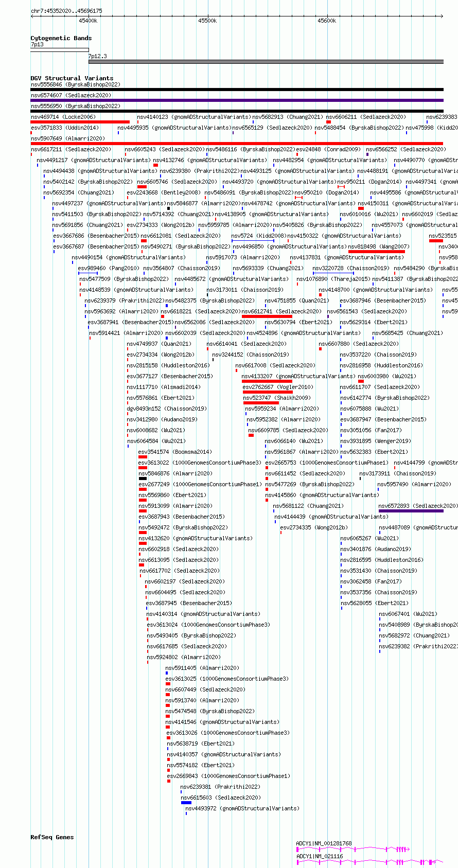Select the nsv469714 (Locke2006) red bar
458x868 pixels.
80,122
